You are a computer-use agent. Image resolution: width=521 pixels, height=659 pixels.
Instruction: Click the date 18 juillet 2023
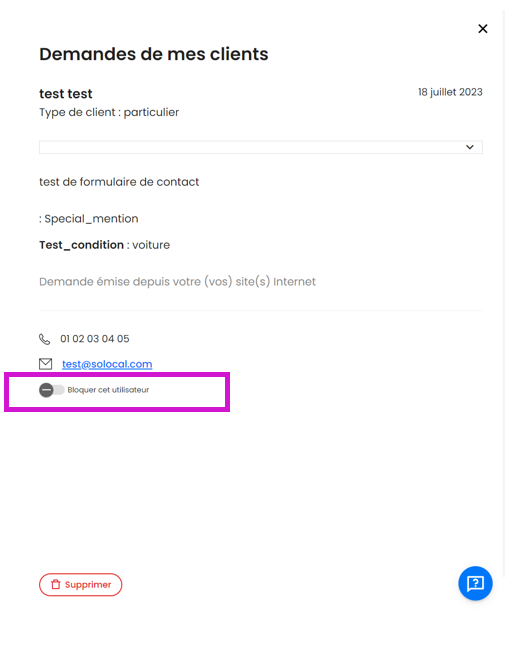point(450,92)
